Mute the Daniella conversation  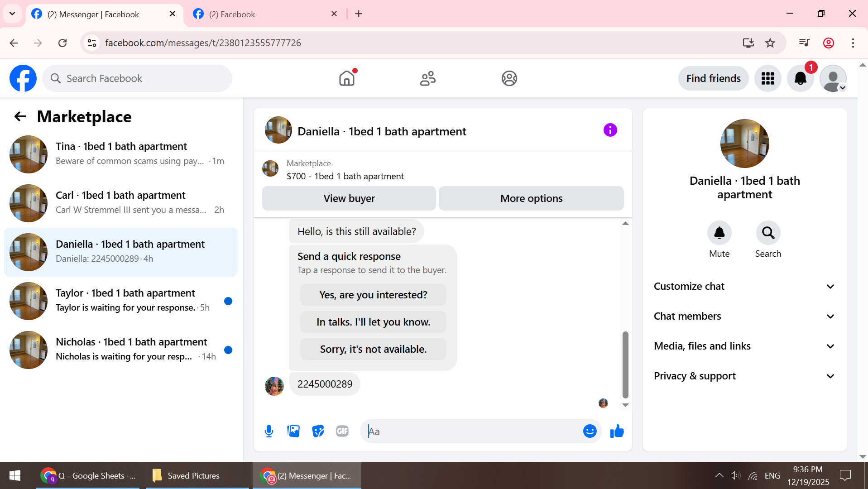pos(719,233)
